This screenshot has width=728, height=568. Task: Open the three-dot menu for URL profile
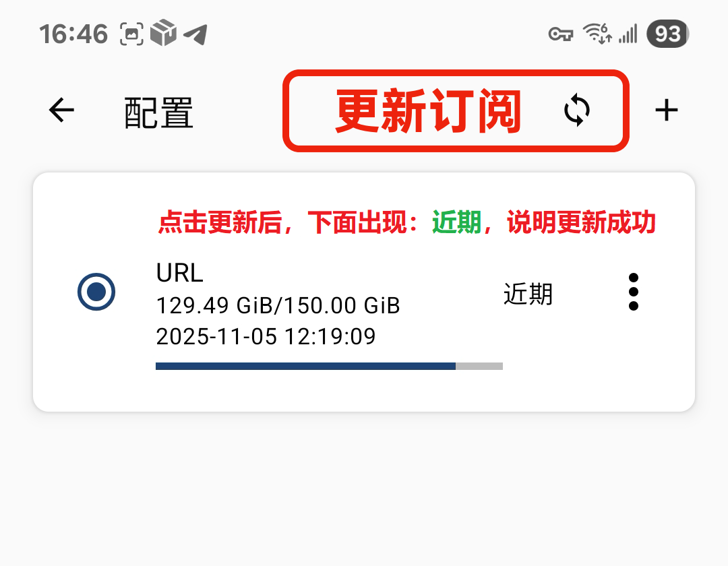click(x=633, y=292)
